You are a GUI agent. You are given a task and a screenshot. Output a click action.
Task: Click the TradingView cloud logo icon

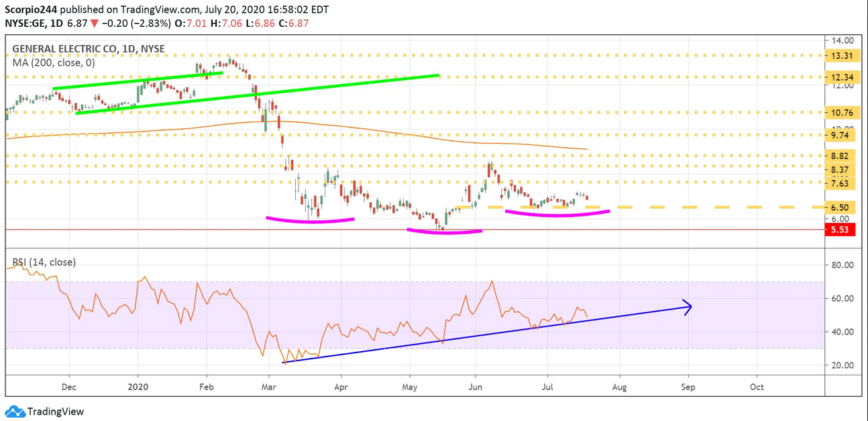tap(15, 412)
